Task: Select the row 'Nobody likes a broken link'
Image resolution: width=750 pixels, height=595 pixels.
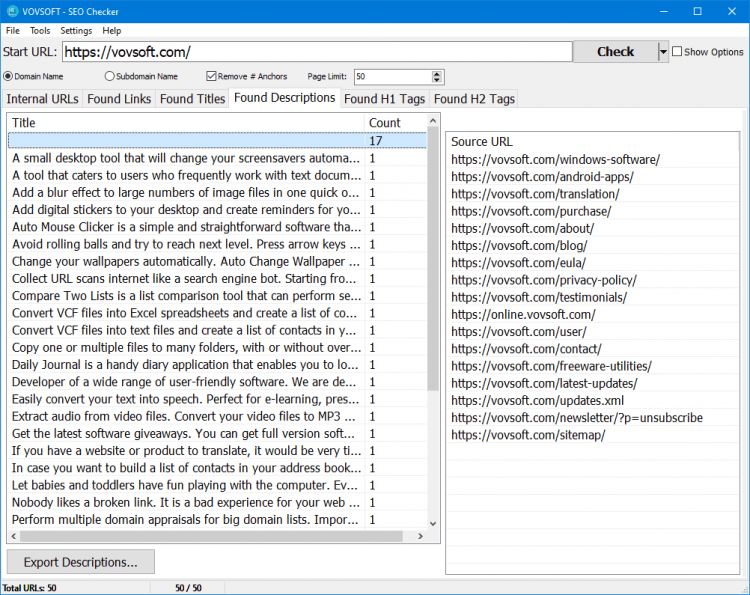Action: click(217, 503)
